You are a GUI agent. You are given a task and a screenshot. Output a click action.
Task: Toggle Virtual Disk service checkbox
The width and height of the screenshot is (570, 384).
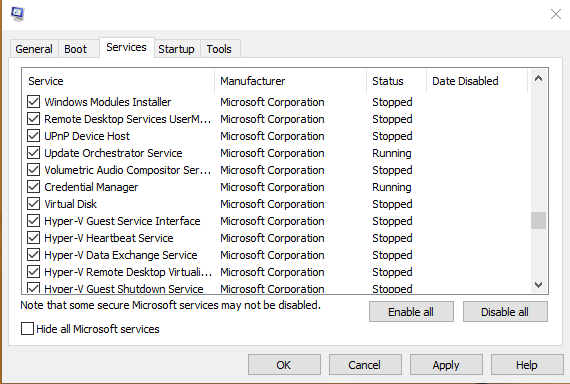[x=33, y=204]
